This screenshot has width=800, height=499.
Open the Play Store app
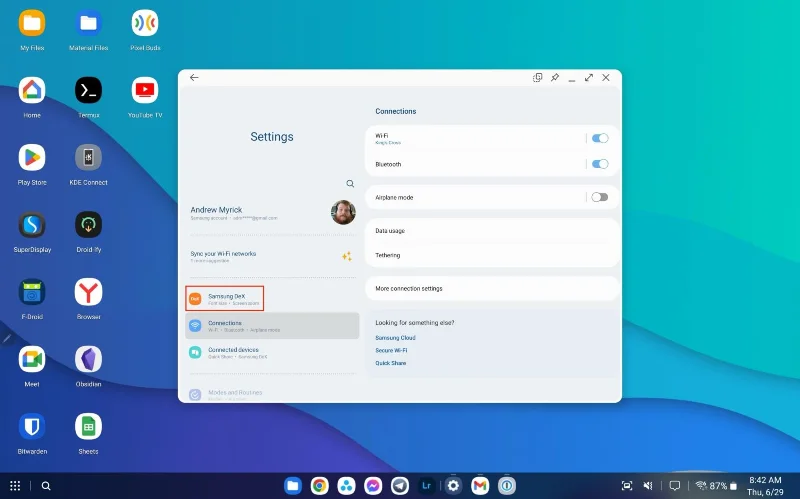tap(32, 158)
